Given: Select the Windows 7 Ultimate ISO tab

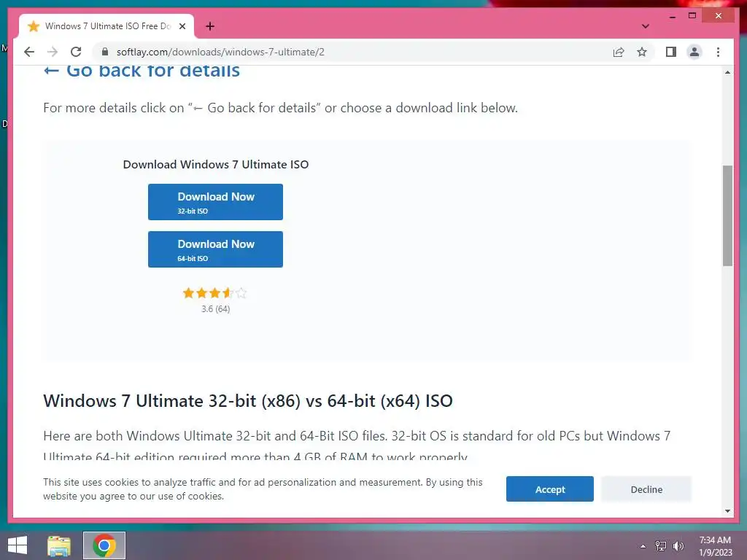Looking at the screenshot, I should click(x=107, y=26).
